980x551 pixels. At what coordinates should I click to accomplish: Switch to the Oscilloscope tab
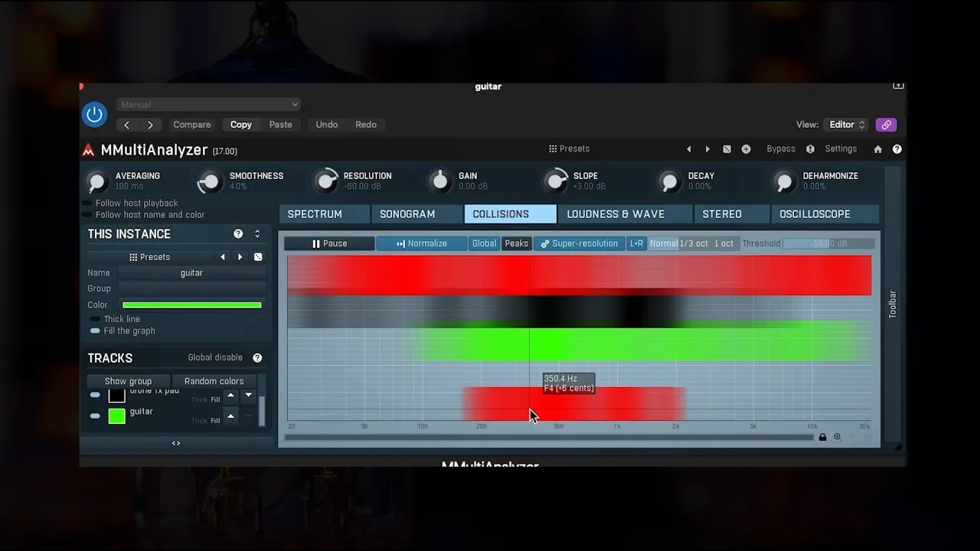coord(825,214)
